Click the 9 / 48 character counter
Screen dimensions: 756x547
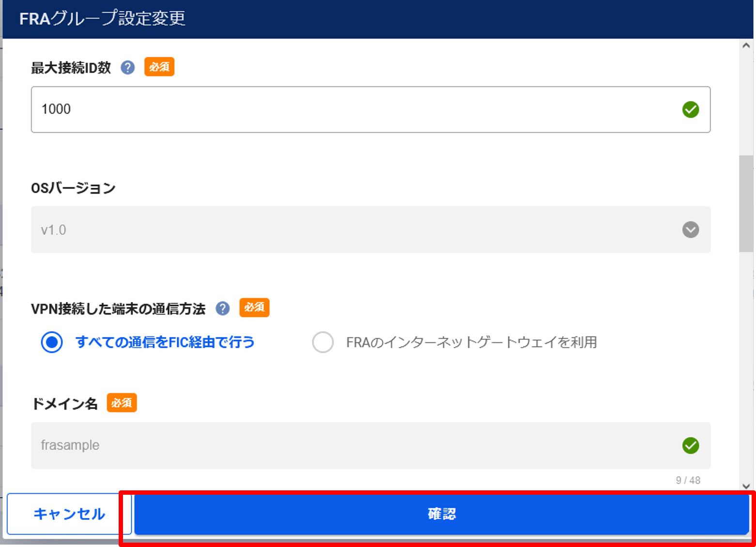click(x=688, y=480)
